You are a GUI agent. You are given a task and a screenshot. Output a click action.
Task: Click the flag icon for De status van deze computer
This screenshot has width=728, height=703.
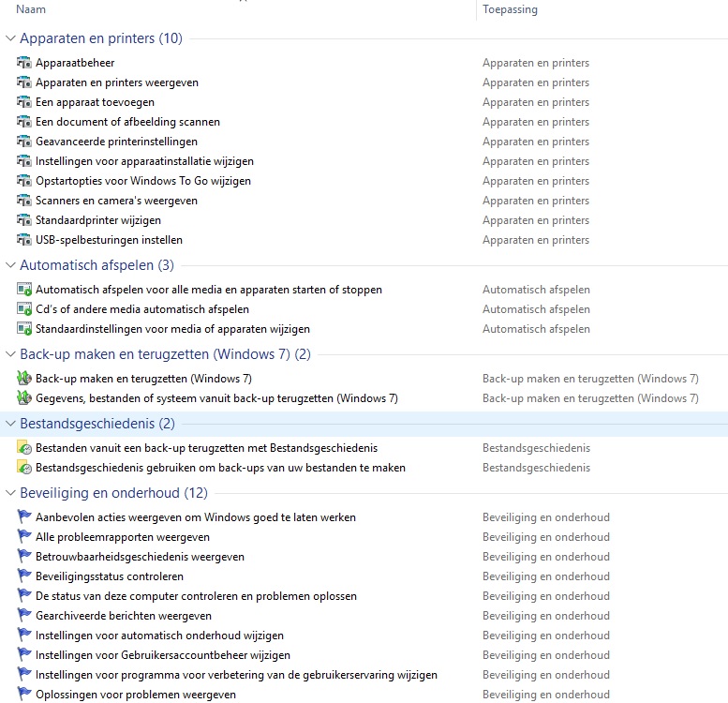click(24, 596)
